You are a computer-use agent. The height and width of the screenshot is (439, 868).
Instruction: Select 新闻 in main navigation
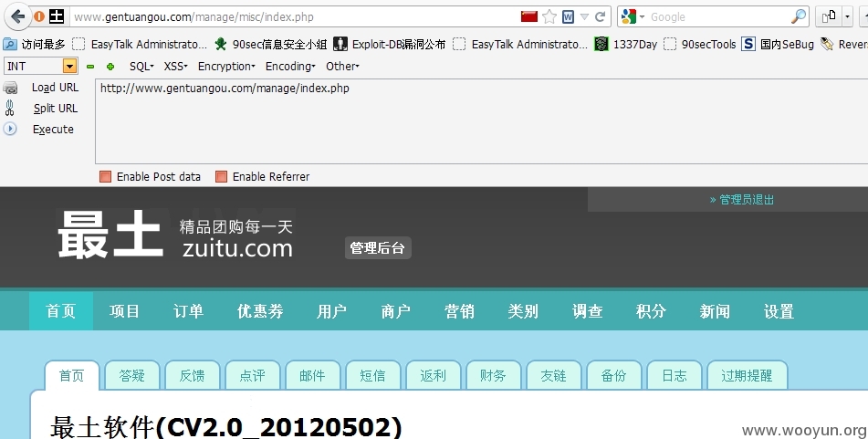pyautogui.click(x=715, y=311)
